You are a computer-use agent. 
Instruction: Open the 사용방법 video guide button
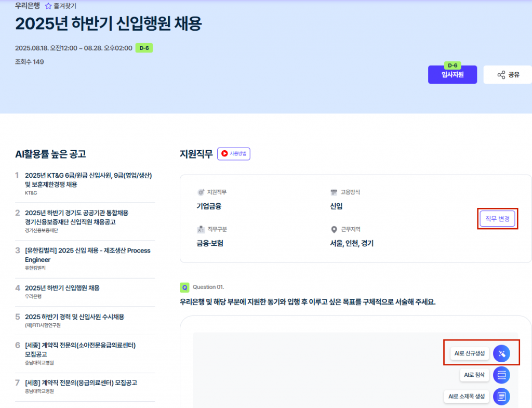pos(234,154)
